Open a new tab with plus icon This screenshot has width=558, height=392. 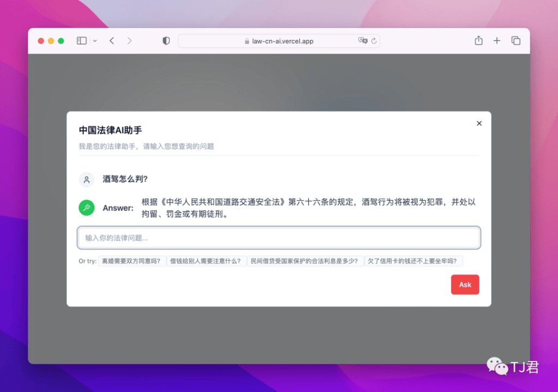click(497, 41)
